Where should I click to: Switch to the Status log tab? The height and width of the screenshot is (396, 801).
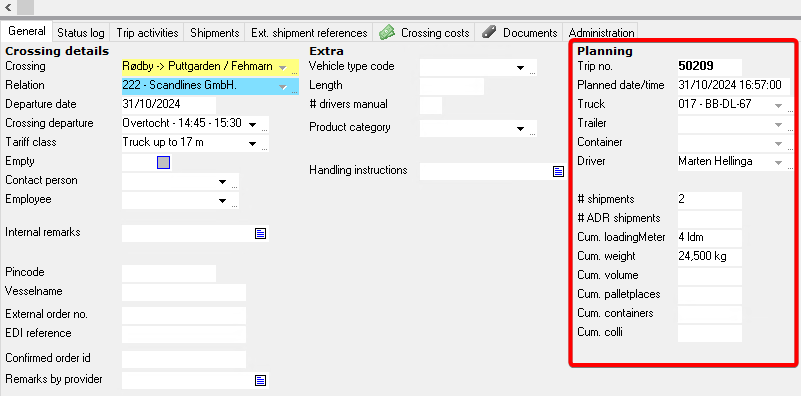click(81, 33)
